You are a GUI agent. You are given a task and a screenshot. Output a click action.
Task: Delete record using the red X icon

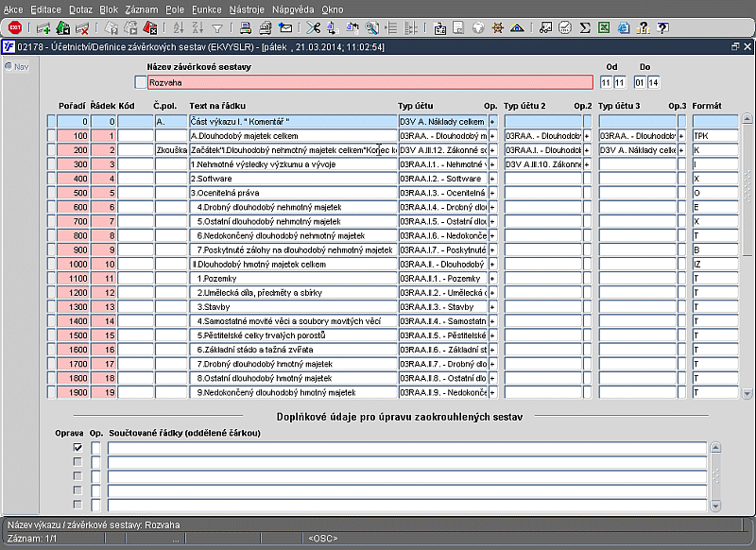tap(82, 28)
